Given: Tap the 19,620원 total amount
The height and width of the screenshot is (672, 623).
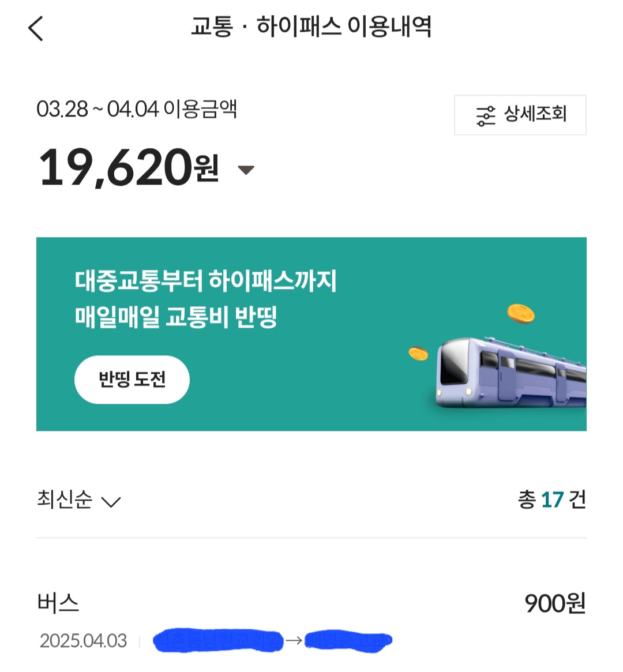Looking at the screenshot, I should click(128, 168).
